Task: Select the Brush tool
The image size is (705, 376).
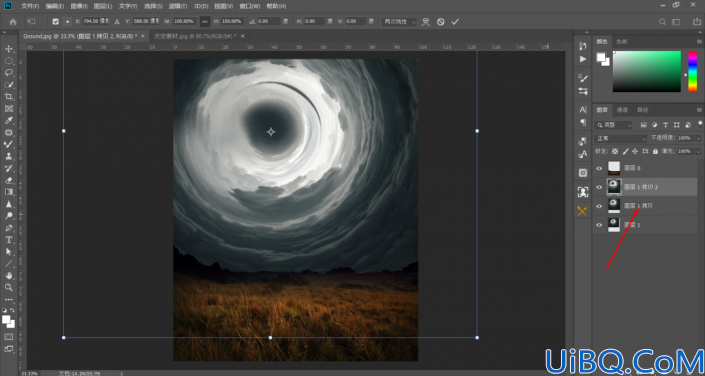Action: coord(9,144)
